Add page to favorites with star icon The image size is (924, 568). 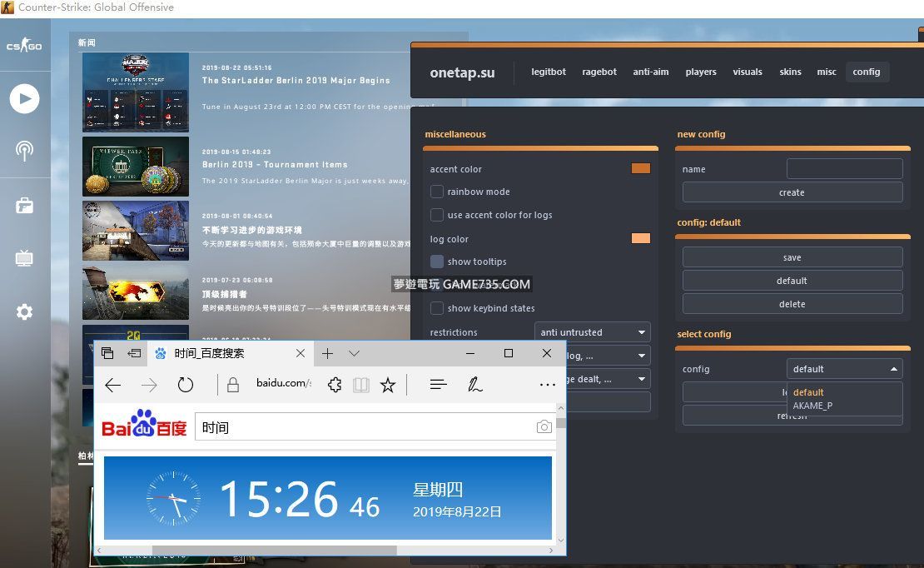click(387, 385)
